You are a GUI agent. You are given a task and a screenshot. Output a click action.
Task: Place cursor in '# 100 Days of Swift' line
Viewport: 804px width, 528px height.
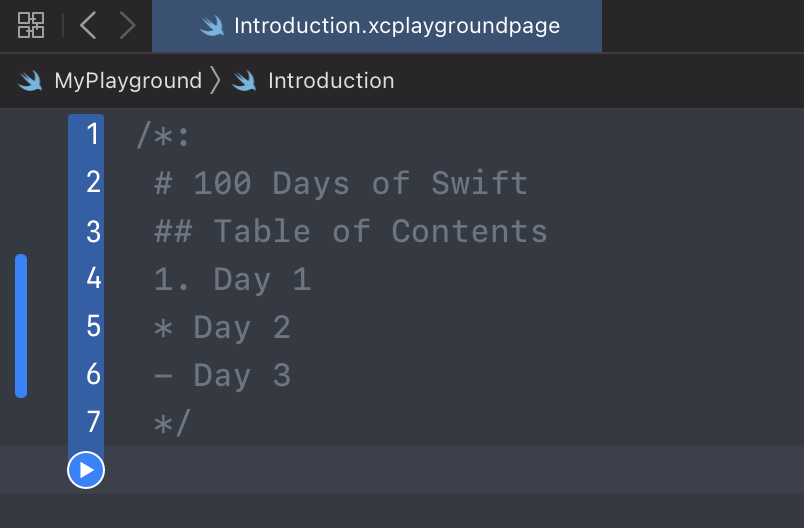(x=341, y=183)
